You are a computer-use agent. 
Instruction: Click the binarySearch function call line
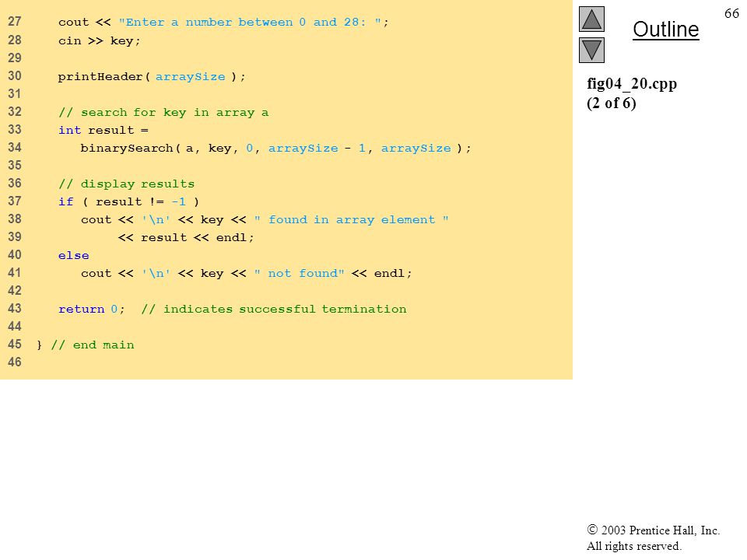275,148
